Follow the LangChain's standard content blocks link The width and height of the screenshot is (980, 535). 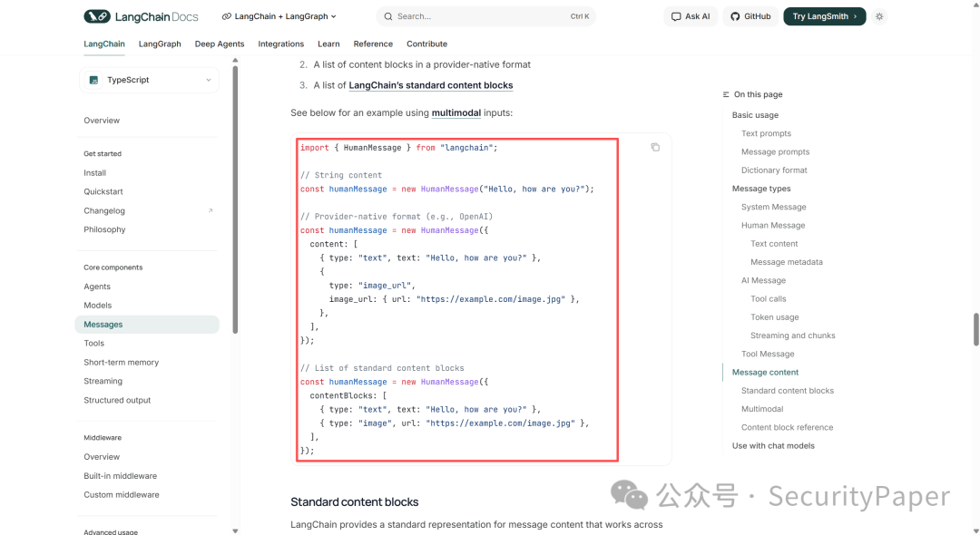pos(431,85)
